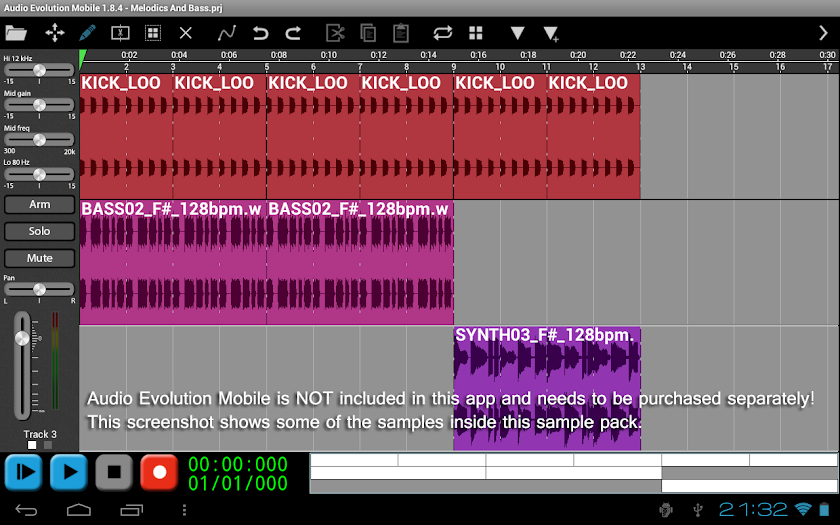
Task: Click bar 9 on the timeline ruler
Action: pyautogui.click(x=454, y=67)
